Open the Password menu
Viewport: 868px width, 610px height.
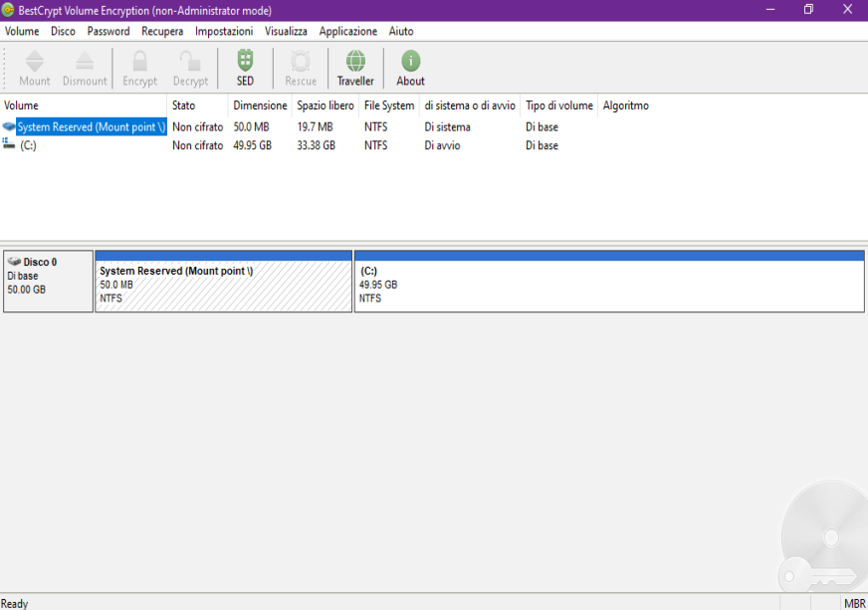click(x=108, y=31)
